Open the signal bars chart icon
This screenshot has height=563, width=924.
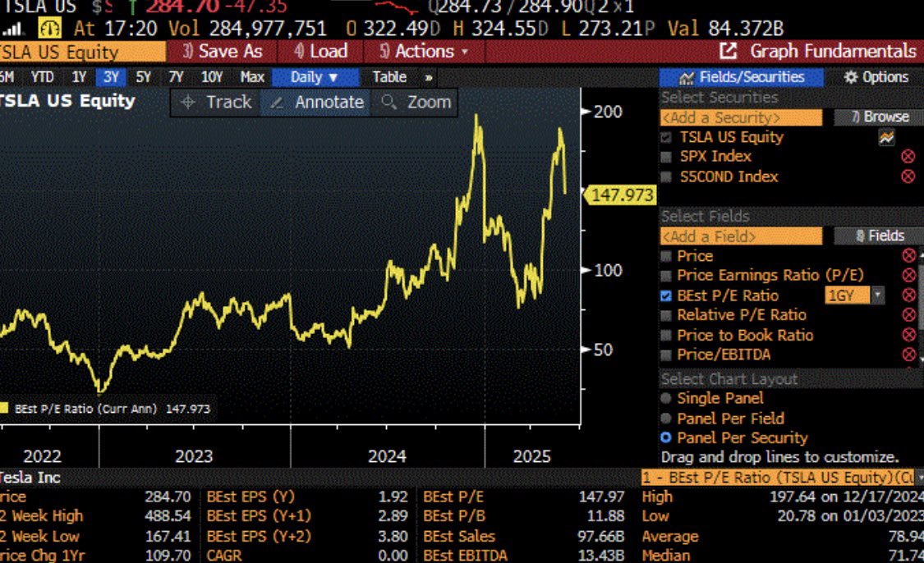[x=13, y=28]
